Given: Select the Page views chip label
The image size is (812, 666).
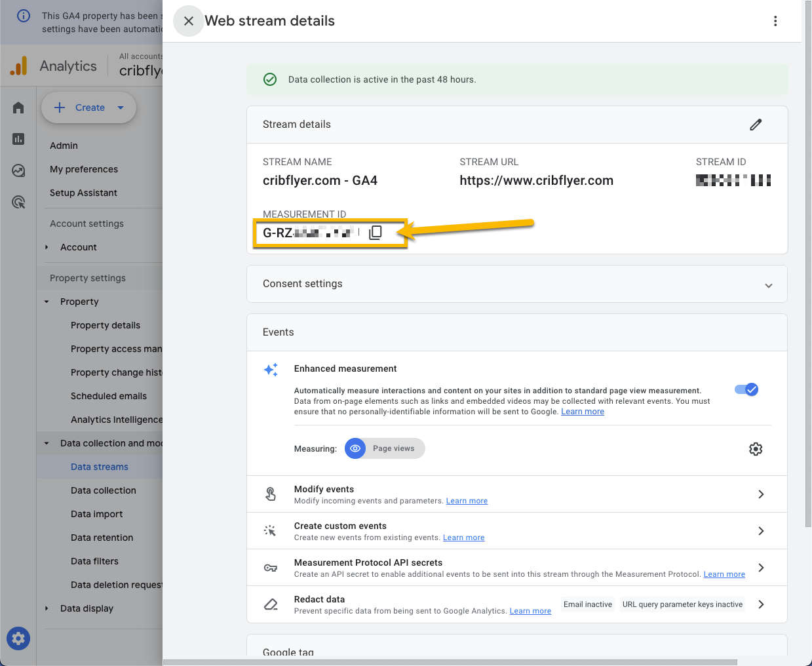Looking at the screenshot, I should pyautogui.click(x=394, y=448).
